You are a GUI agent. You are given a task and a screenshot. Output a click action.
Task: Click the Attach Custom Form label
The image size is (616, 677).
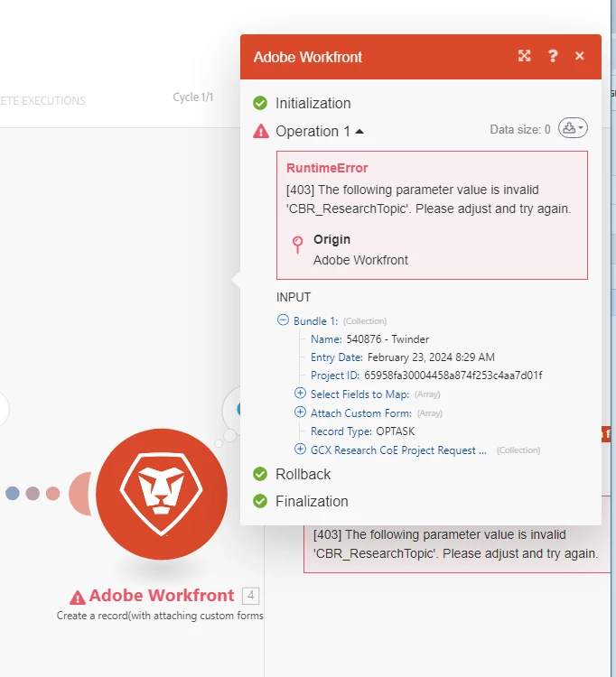click(x=361, y=413)
